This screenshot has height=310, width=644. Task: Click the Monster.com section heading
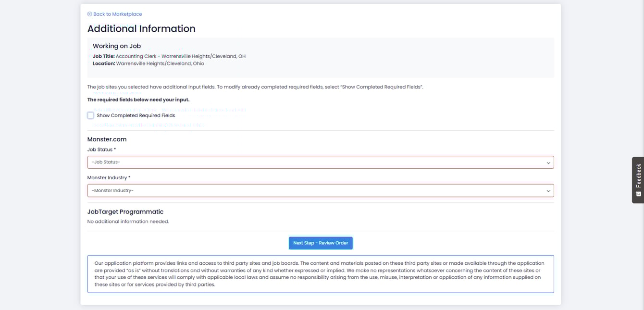click(107, 139)
